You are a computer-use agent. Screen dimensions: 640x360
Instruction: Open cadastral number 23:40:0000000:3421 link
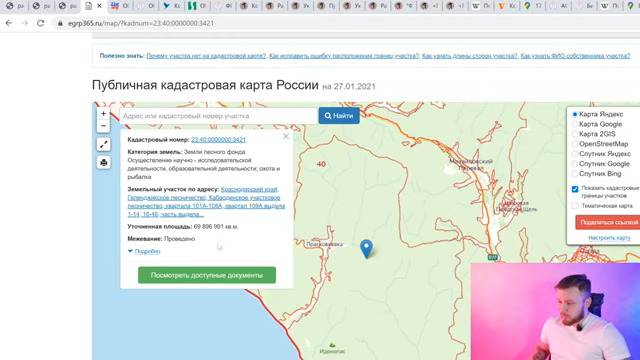(218, 140)
